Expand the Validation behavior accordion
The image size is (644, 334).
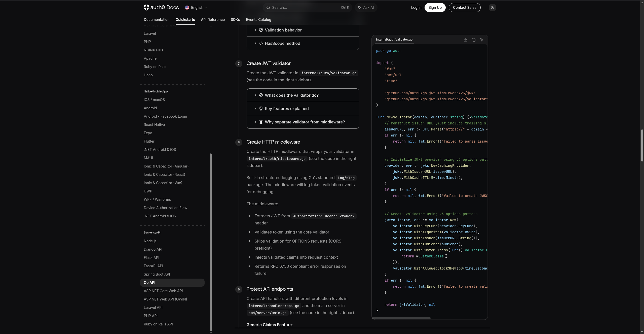pos(303,30)
